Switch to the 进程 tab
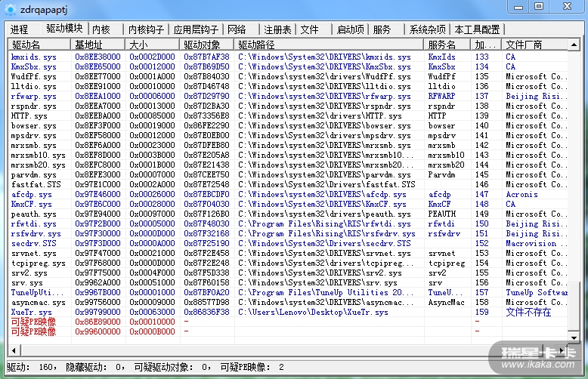This screenshot has height=379, width=588. (19, 29)
